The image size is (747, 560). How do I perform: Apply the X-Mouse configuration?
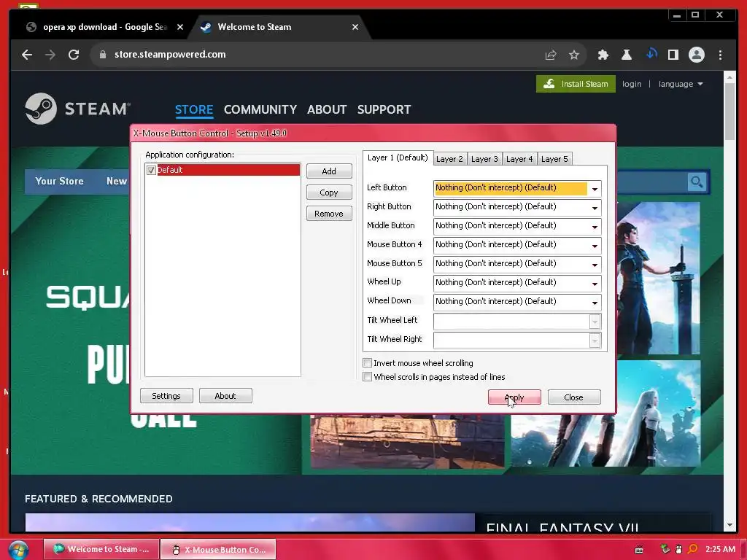pos(514,397)
